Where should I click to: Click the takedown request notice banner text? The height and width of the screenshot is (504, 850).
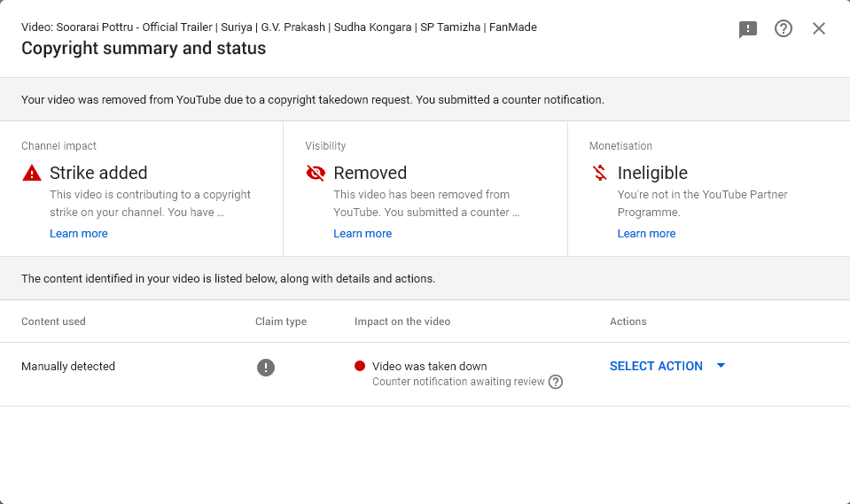[313, 100]
